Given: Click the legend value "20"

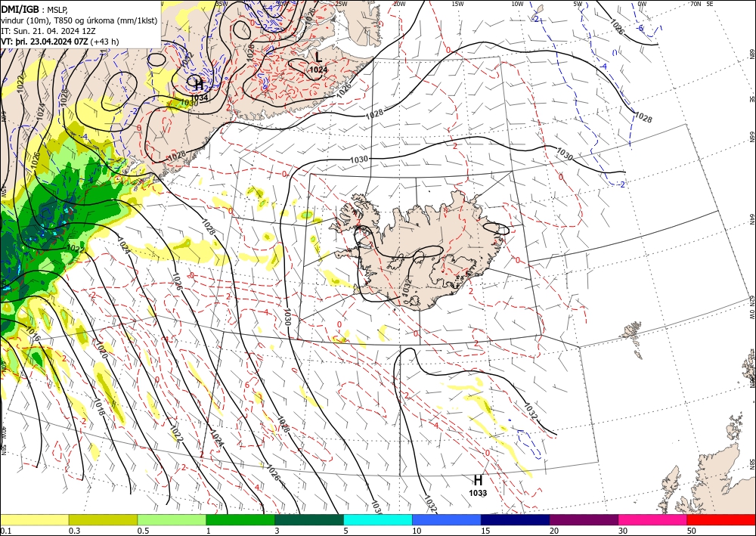Looking at the screenshot, I should tap(554, 531).
